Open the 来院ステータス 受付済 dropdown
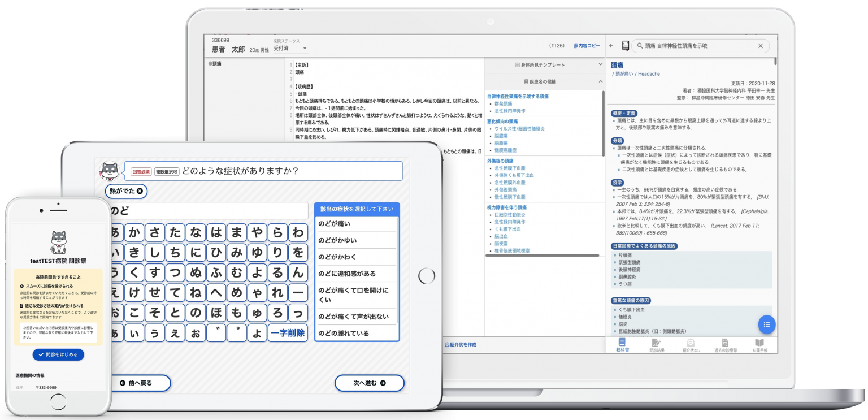The height and width of the screenshot is (420, 868). click(x=290, y=49)
